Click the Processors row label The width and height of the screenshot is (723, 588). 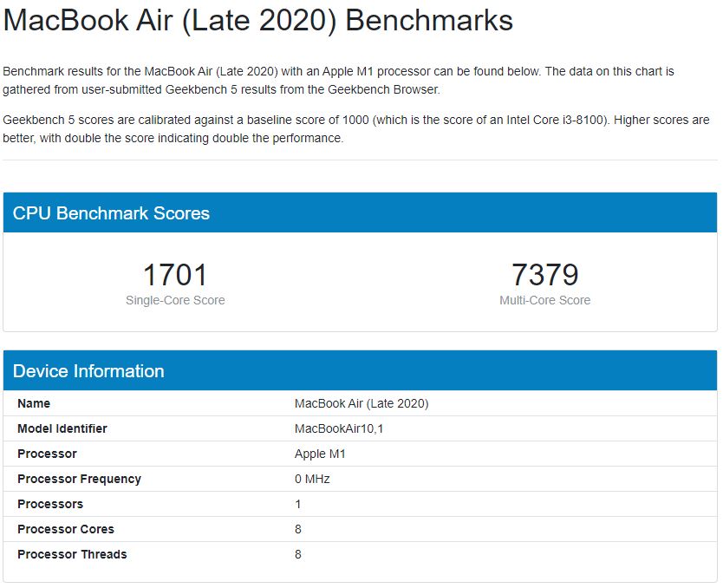click(50, 504)
